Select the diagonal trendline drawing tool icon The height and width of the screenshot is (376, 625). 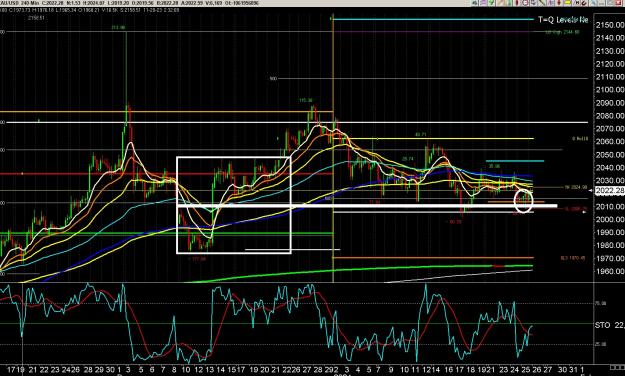tap(542, 3)
